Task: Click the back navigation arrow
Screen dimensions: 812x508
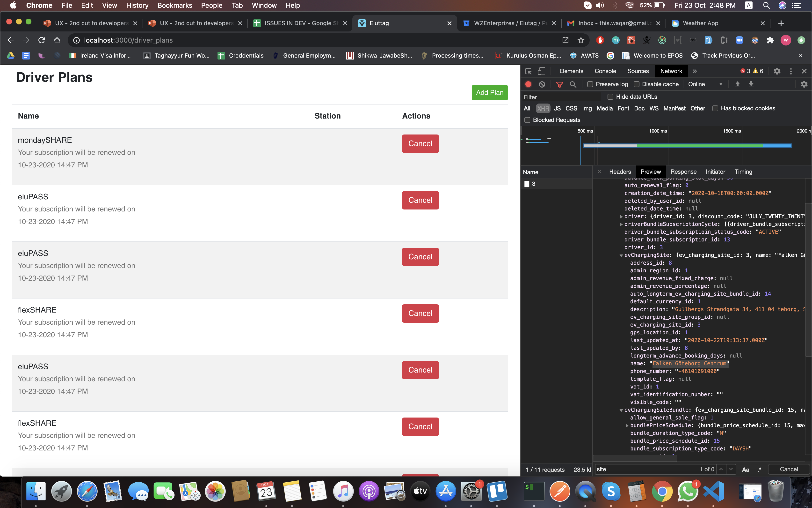Action: (11, 40)
